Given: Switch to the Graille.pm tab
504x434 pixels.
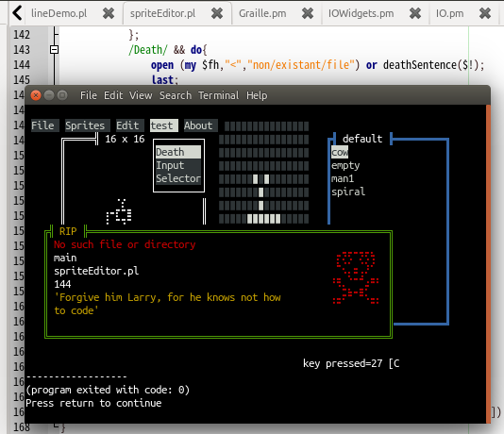Looking at the screenshot, I should coord(262,13).
